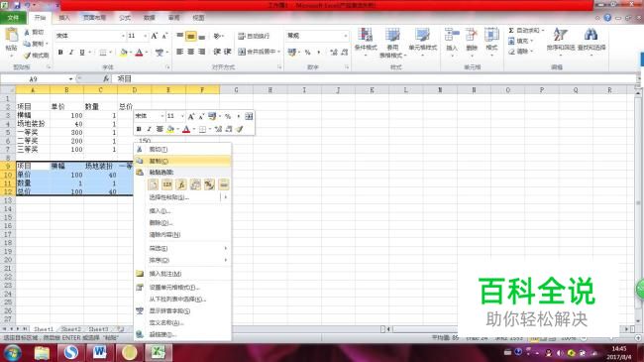
Task: Toggle Bold in the ribbon font group
Action: 60,53
